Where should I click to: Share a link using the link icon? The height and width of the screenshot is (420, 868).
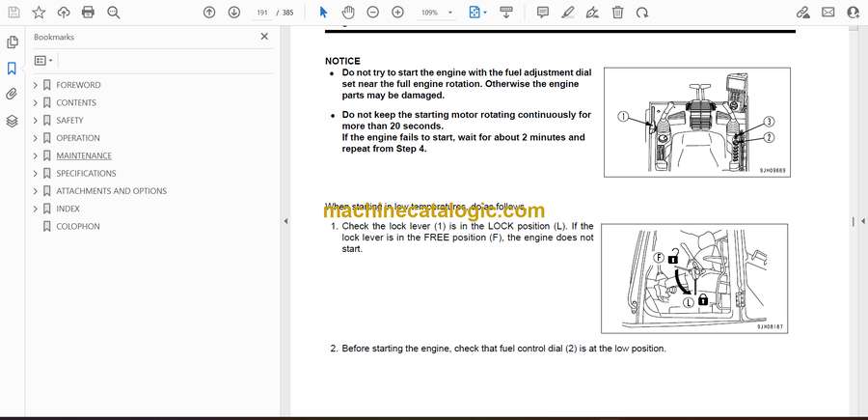coord(802,13)
